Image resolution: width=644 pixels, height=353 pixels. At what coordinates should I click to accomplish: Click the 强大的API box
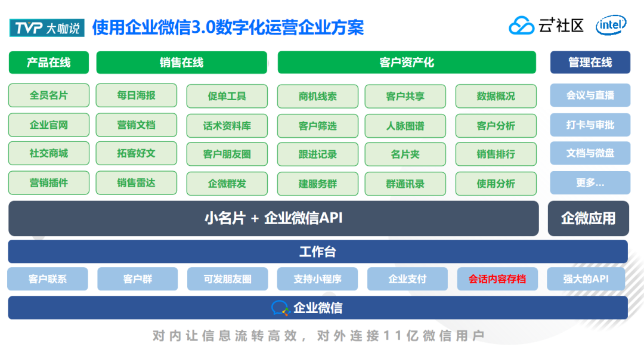coord(586,279)
